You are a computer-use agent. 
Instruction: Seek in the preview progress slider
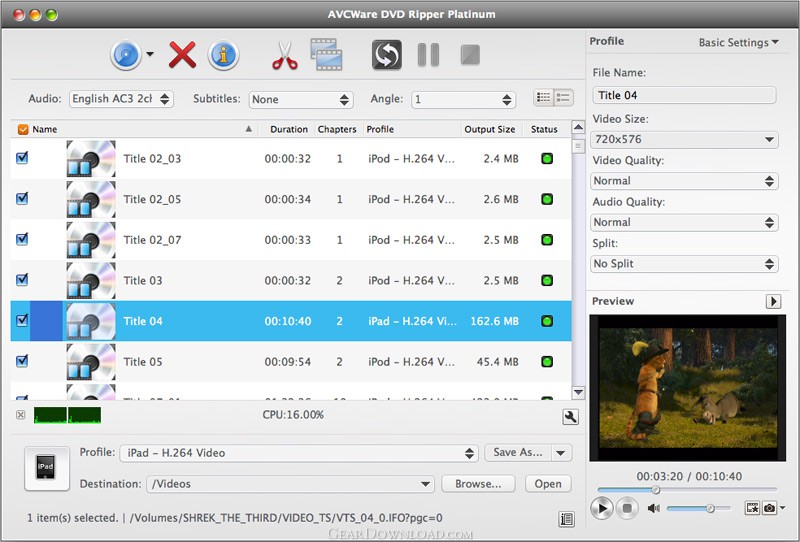coord(687,489)
